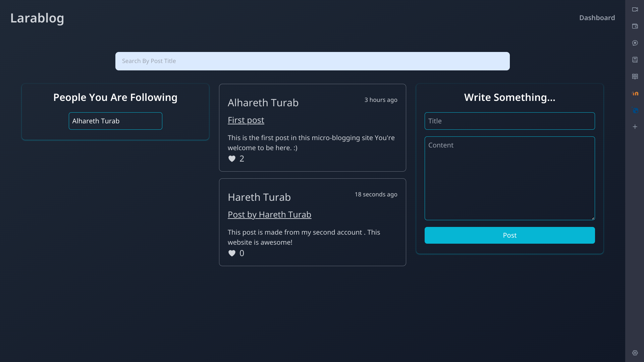Like the Hareth Turab post heart
The image size is (644, 362).
pos(232,253)
